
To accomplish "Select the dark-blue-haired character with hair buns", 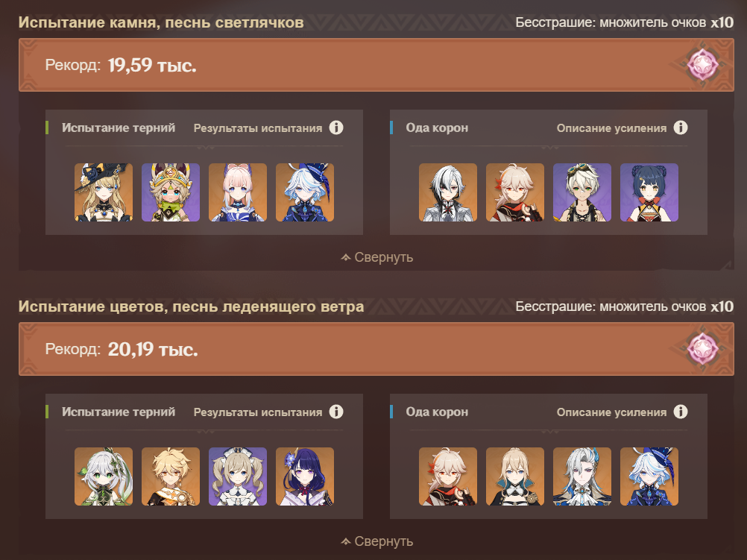I will coord(649,192).
